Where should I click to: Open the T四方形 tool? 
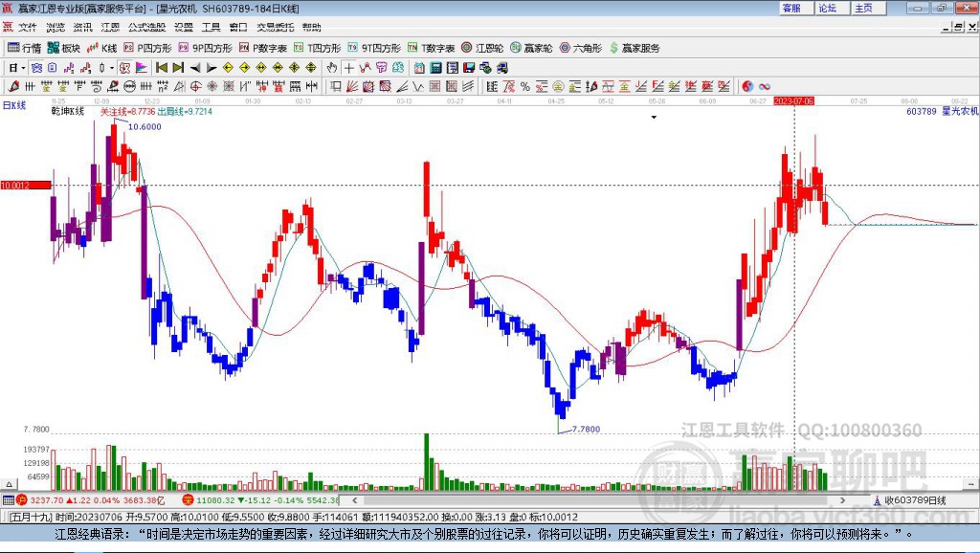tap(318, 48)
